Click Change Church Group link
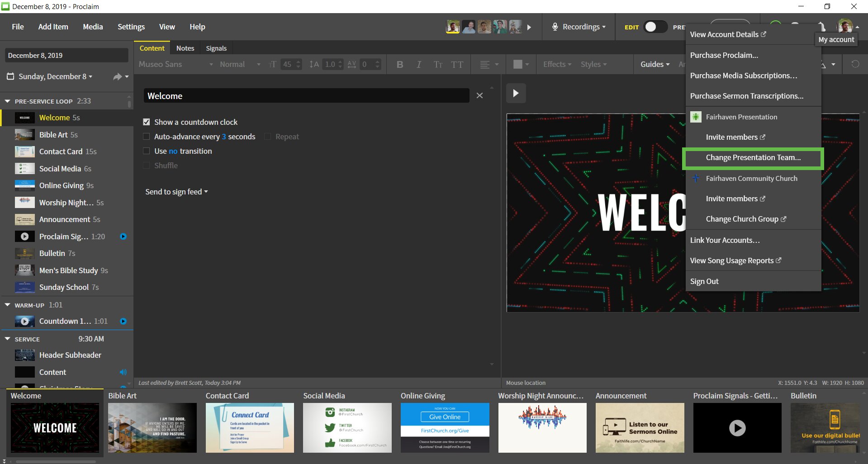868x464 pixels. [x=746, y=219]
